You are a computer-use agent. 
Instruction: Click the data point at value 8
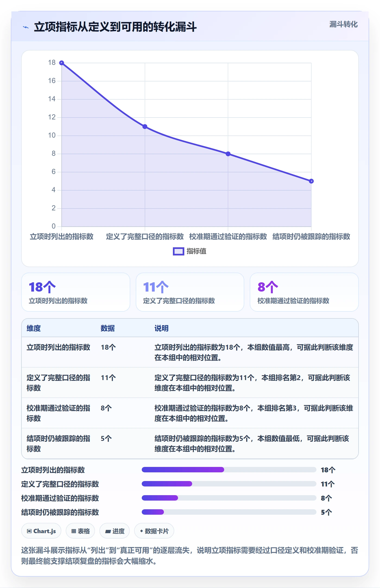228,154
